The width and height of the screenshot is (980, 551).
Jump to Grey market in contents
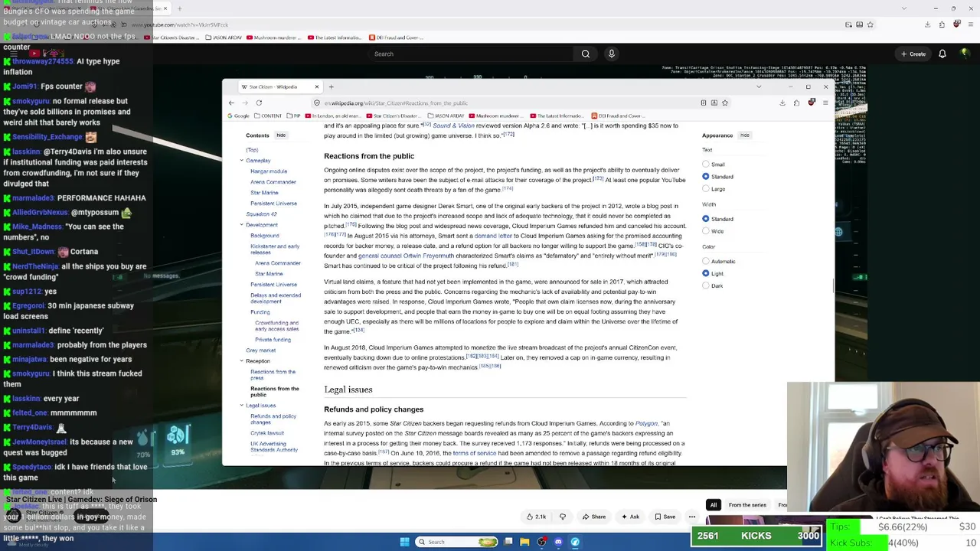pyautogui.click(x=261, y=350)
